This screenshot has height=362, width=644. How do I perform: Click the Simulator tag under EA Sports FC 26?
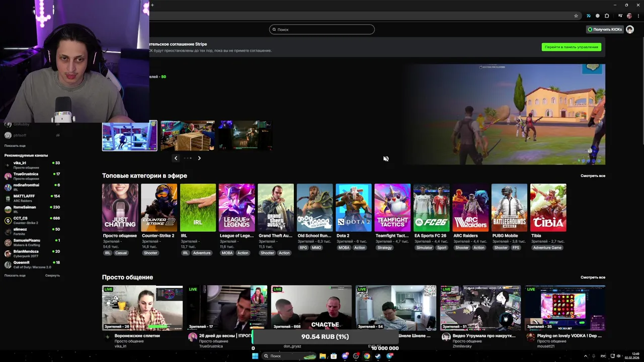pyautogui.click(x=424, y=247)
